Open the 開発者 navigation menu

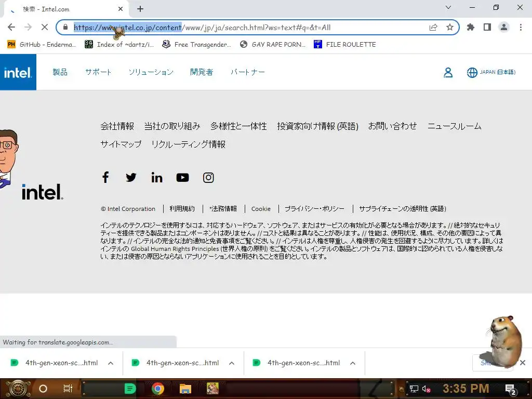point(202,72)
